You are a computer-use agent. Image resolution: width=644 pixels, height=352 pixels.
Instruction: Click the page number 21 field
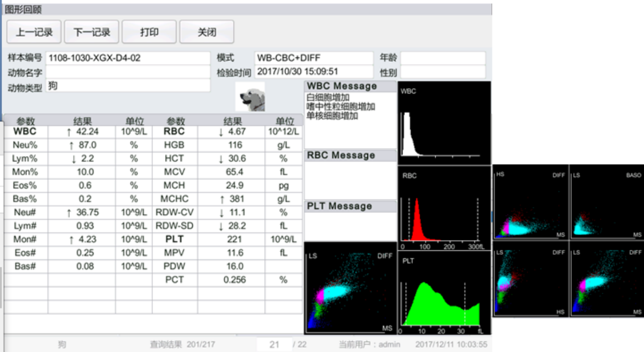click(x=274, y=344)
